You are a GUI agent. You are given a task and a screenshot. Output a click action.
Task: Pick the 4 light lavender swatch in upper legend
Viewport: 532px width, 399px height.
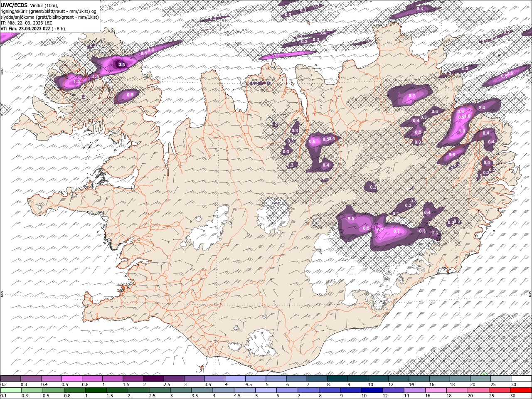(235, 379)
